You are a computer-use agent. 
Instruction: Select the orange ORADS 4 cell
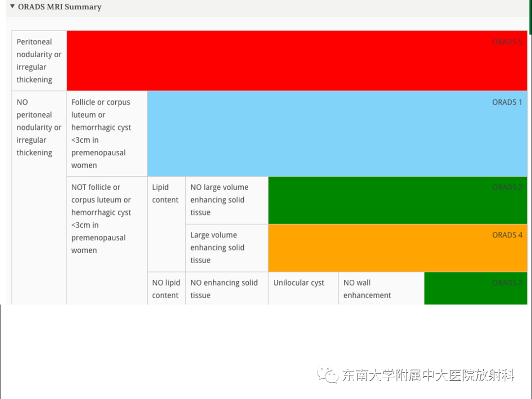pos(398,248)
